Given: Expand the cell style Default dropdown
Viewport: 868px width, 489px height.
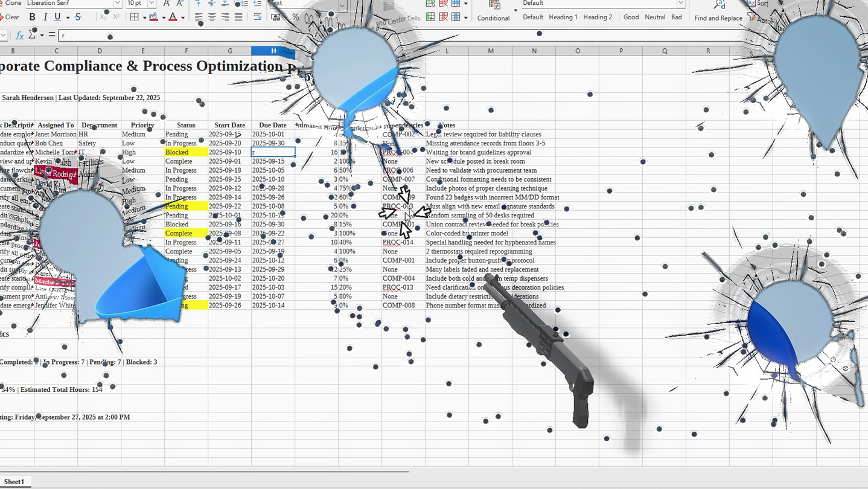Looking at the screenshot, I should click(680, 4).
